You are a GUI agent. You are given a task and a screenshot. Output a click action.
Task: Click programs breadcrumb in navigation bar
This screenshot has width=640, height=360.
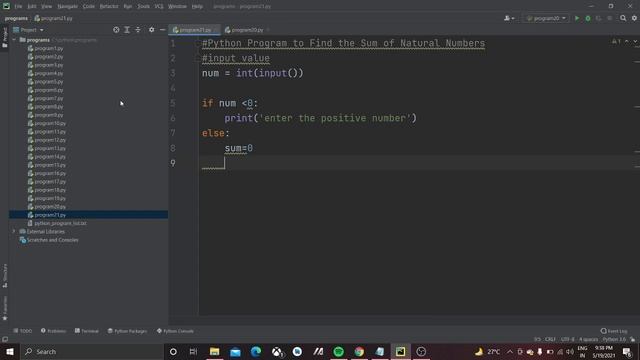16,18
